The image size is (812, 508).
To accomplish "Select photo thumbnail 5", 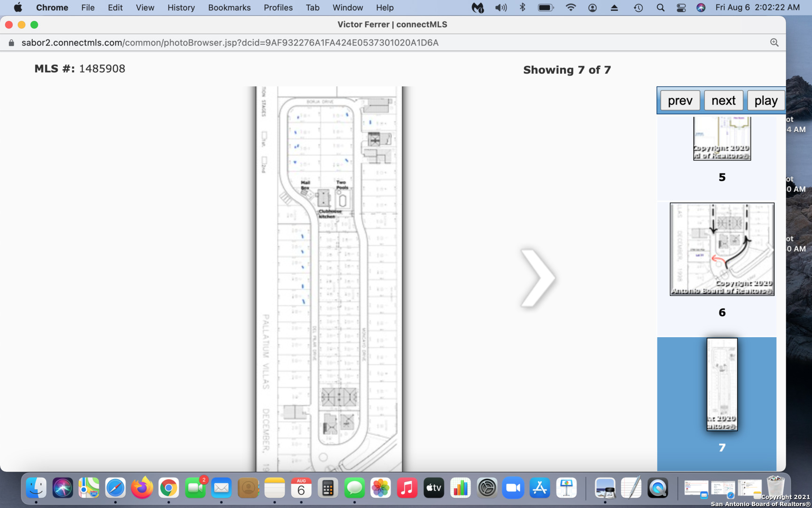I will tap(722, 139).
